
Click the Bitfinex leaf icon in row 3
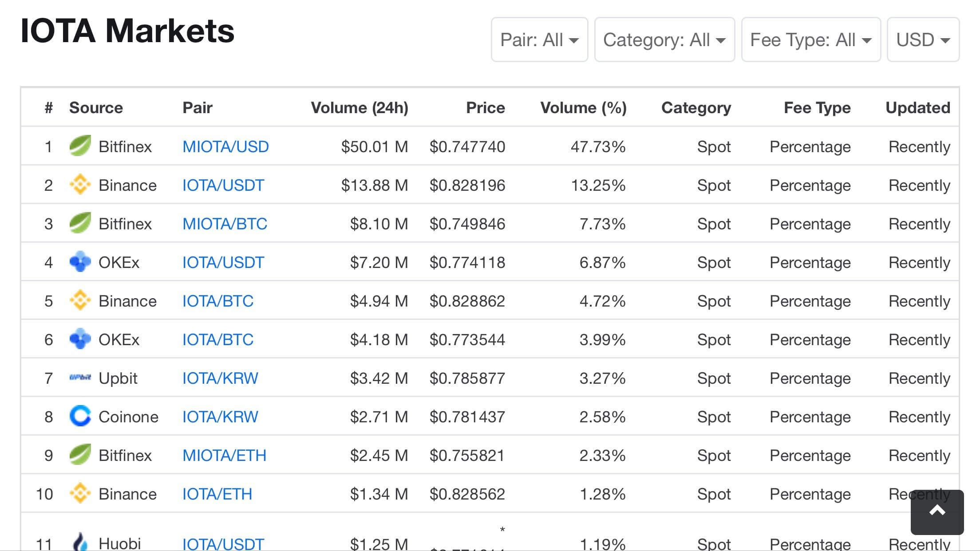(x=80, y=223)
